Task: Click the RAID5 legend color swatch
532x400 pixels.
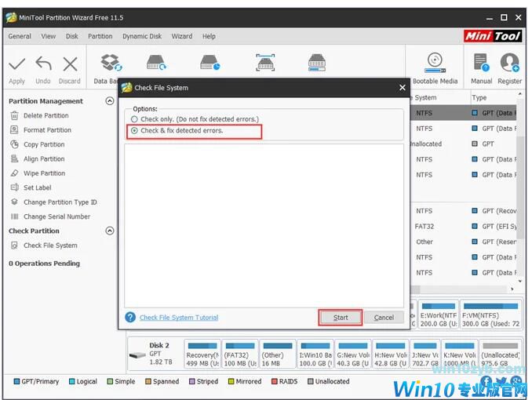Action: click(275, 381)
